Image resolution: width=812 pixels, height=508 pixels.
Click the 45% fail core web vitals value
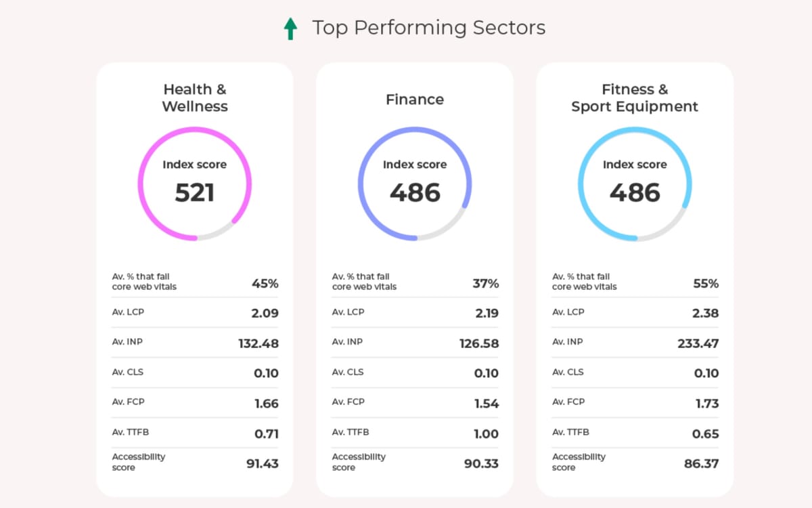[x=265, y=284]
